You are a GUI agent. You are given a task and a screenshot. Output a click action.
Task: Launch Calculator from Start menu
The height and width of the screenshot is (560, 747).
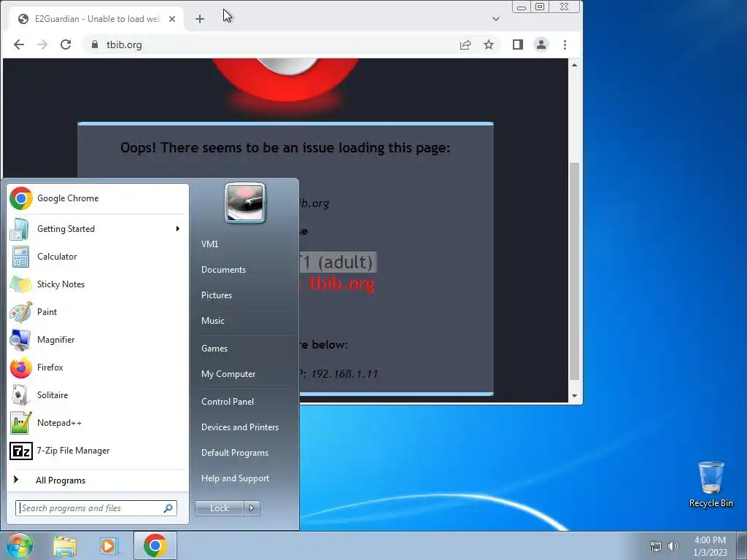[98, 257]
